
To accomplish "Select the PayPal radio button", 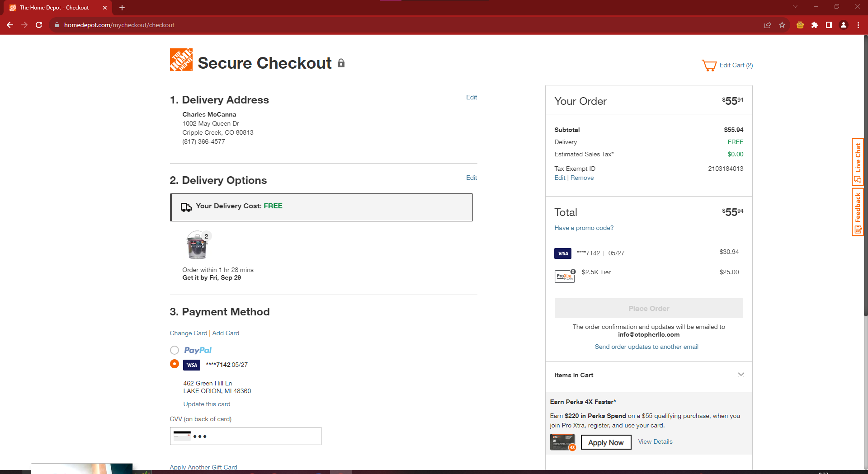I will point(175,350).
